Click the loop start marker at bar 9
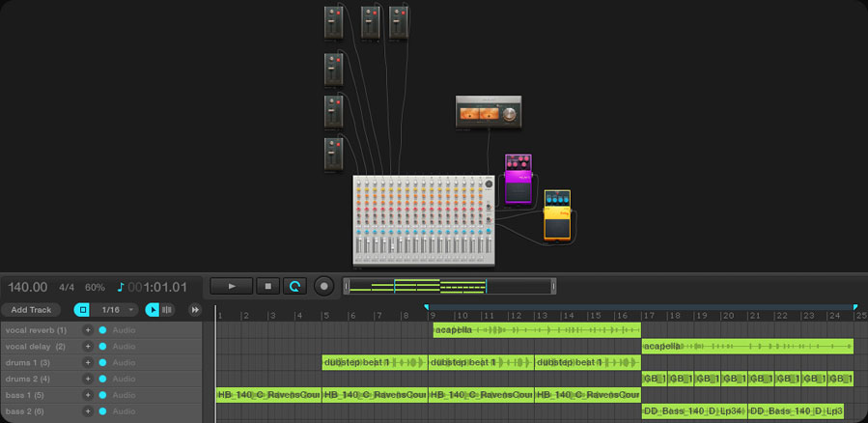868x423 pixels. tap(426, 307)
